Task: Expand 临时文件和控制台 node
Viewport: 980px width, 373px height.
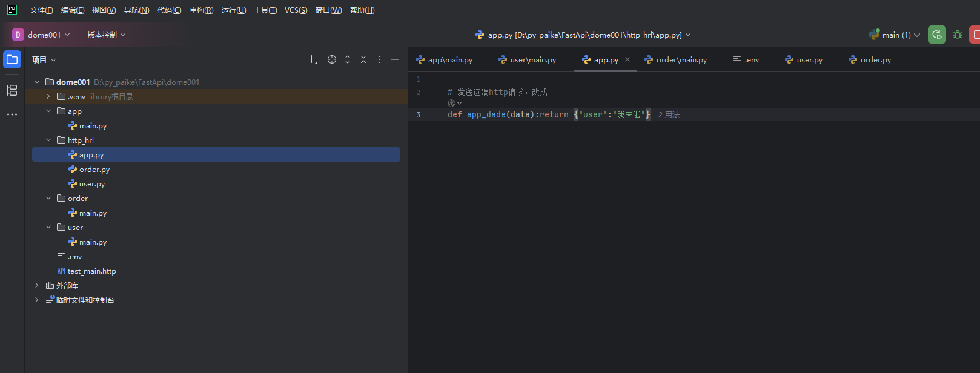Action: [37, 300]
